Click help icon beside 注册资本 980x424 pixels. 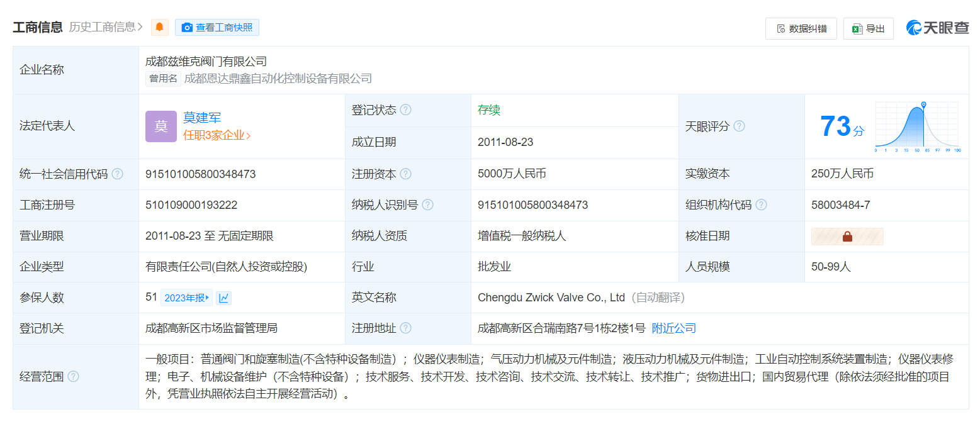point(406,174)
